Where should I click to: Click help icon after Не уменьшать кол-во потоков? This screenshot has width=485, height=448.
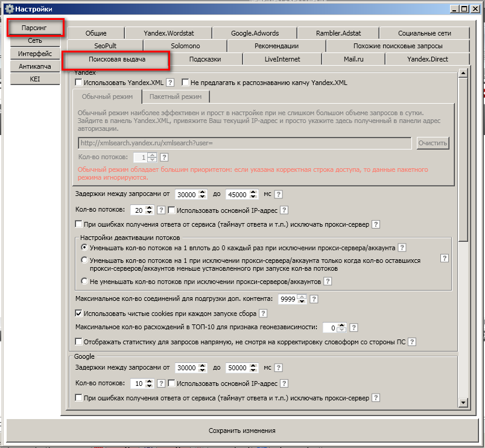pos(328,281)
